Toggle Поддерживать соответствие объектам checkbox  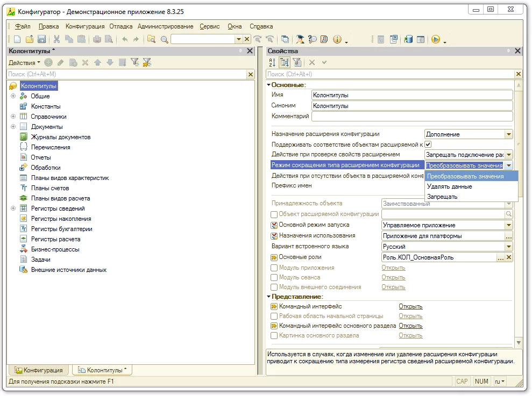click(428, 145)
